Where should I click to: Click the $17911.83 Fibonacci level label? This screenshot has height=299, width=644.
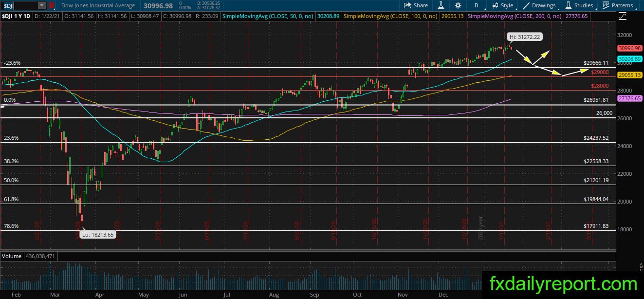coord(596,226)
